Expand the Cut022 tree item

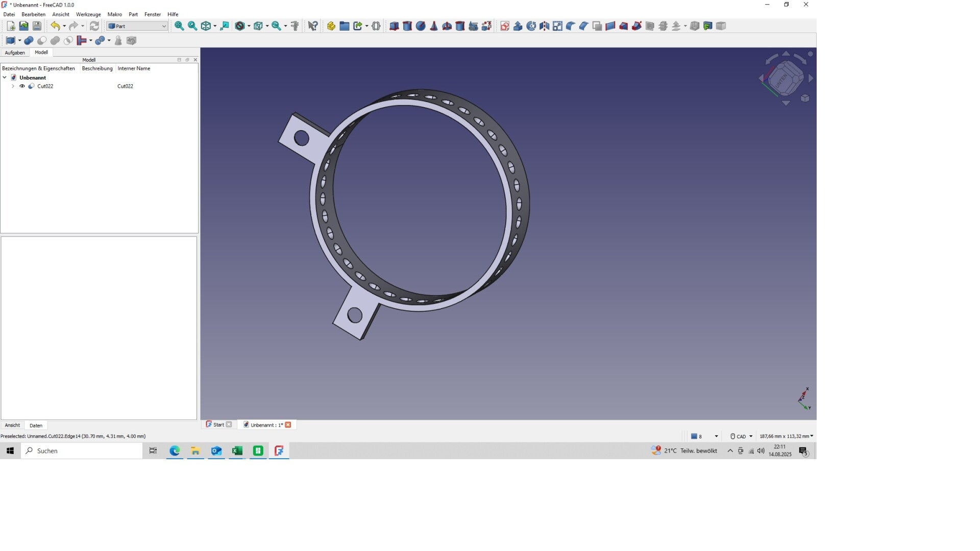pyautogui.click(x=13, y=86)
